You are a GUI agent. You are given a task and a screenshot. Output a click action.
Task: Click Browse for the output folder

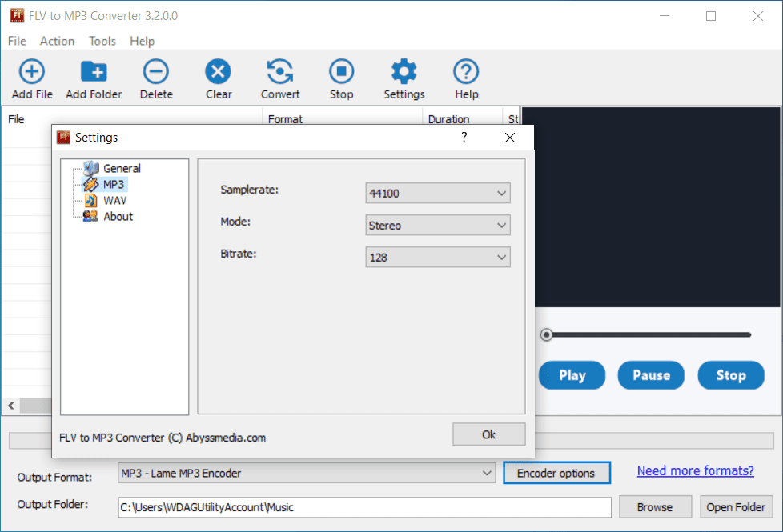point(655,507)
